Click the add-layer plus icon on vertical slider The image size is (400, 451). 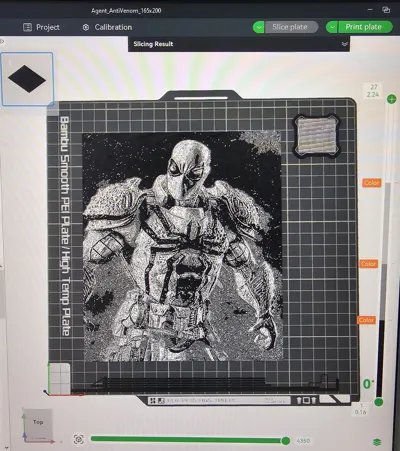pyautogui.click(x=392, y=99)
